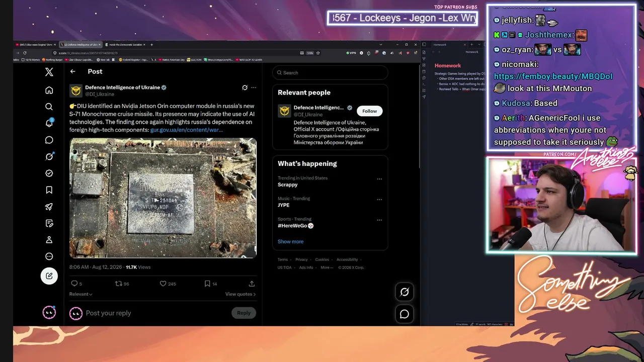Switch to Inside the Democratic Socialists tab

[124, 45]
